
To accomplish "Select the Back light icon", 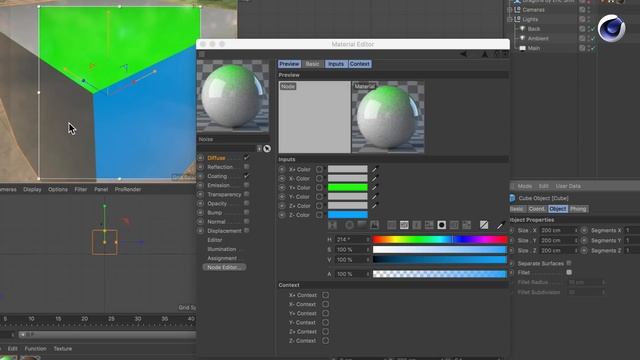I will click(x=522, y=29).
